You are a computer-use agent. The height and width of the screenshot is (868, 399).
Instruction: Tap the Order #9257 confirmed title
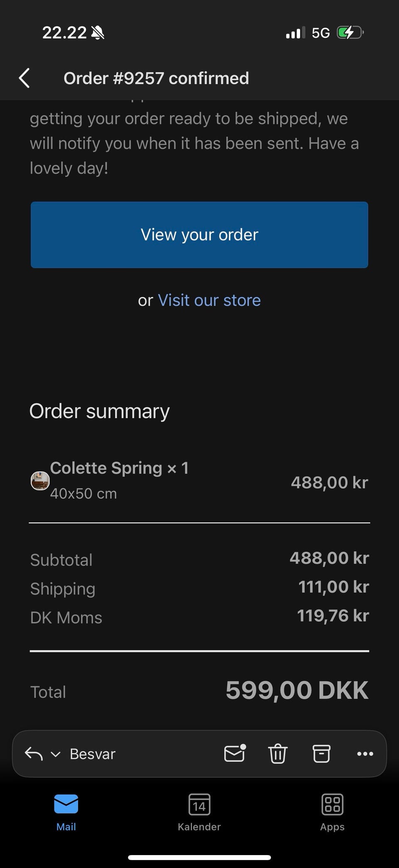(156, 78)
